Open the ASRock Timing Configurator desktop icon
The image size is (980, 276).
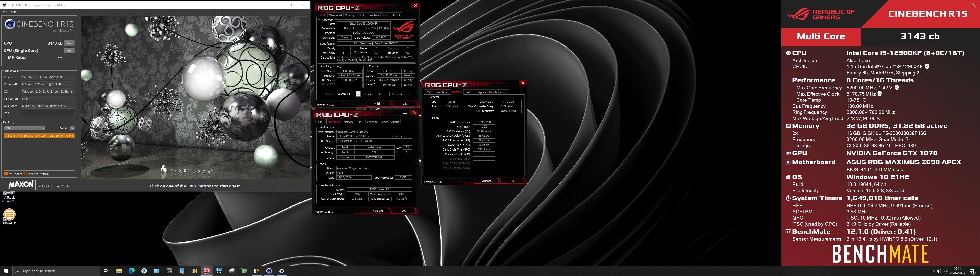coord(9,197)
